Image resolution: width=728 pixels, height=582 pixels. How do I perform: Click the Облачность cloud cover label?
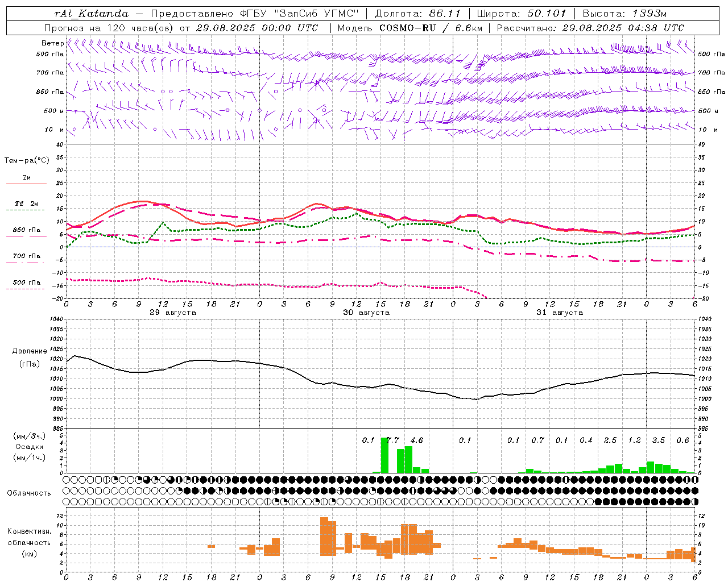point(29,493)
